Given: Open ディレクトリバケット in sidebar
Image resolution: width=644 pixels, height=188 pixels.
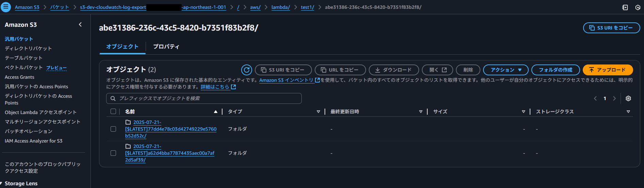Looking at the screenshot, I should pyautogui.click(x=28, y=49).
